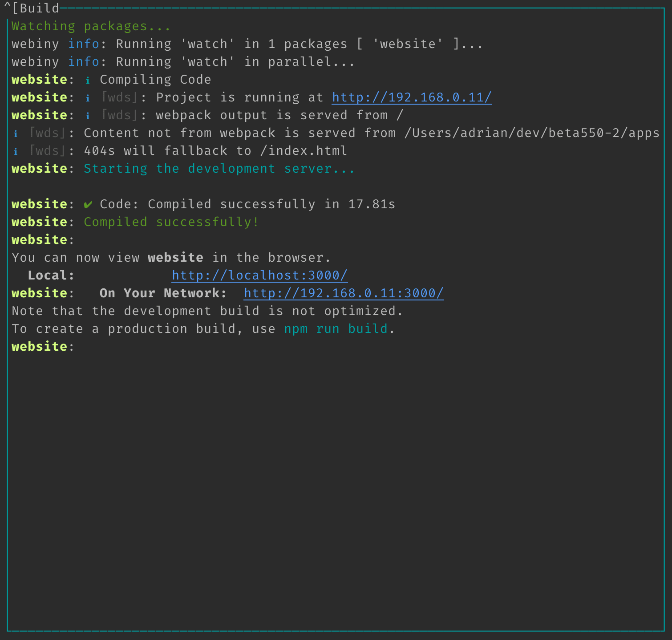Image resolution: width=672 pixels, height=640 pixels.
Task: Click info icon on Project is running line
Action: pyautogui.click(x=88, y=98)
